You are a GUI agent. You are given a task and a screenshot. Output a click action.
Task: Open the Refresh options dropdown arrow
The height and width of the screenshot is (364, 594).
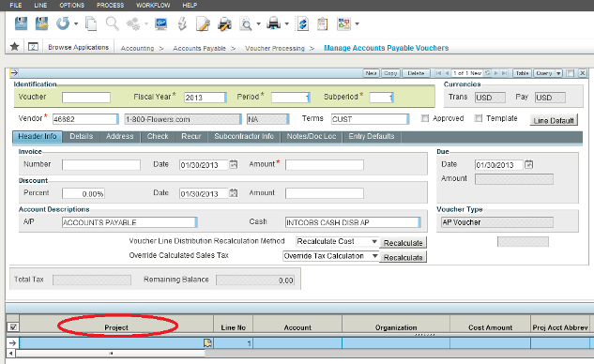click(76, 23)
